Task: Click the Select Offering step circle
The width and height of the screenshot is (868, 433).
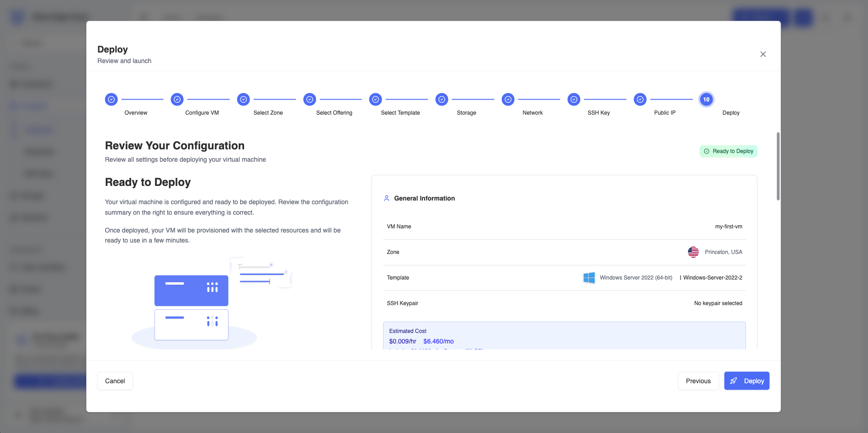Action: click(x=309, y=99)
